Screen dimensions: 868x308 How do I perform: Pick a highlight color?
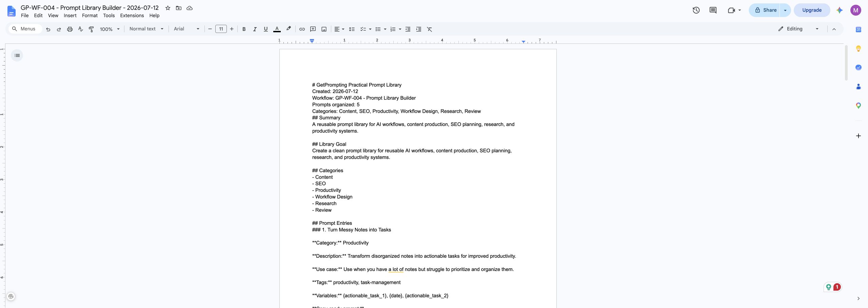pyautogui.click(x=289, y=29)
